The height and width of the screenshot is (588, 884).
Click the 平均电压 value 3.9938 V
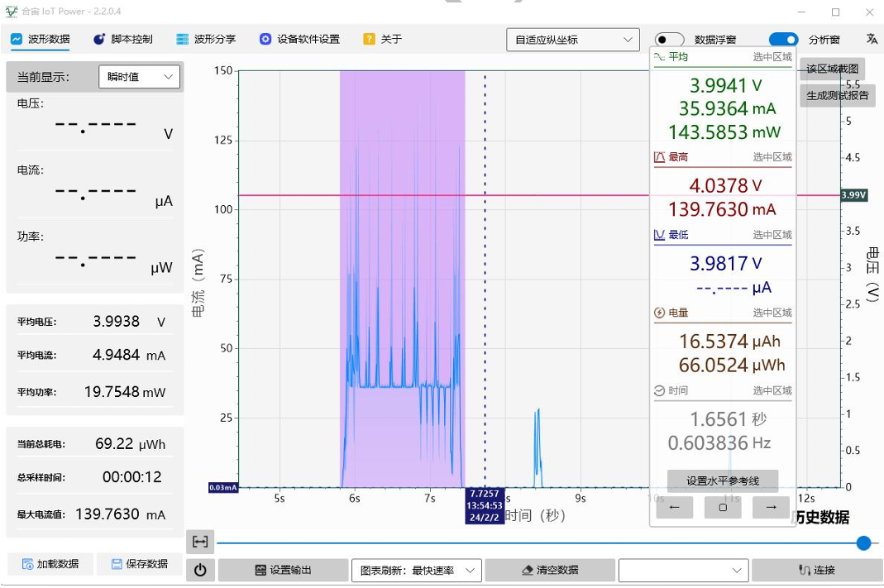coord(129,322)
